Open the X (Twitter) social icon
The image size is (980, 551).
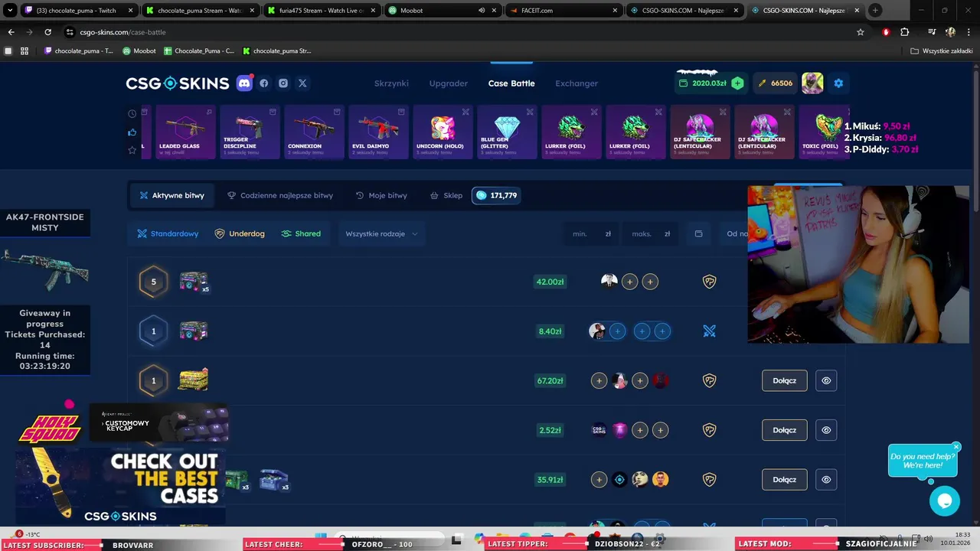click(302, 83)
